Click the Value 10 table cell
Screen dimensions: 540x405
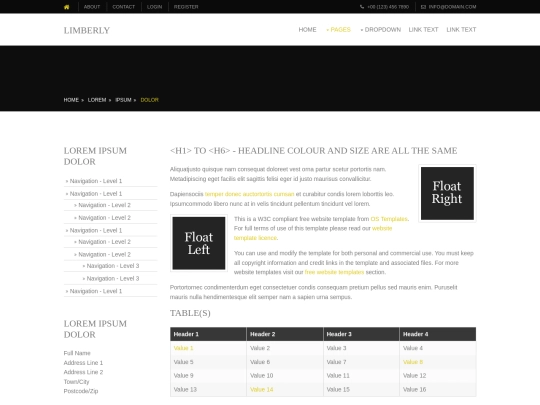point(285,376)
